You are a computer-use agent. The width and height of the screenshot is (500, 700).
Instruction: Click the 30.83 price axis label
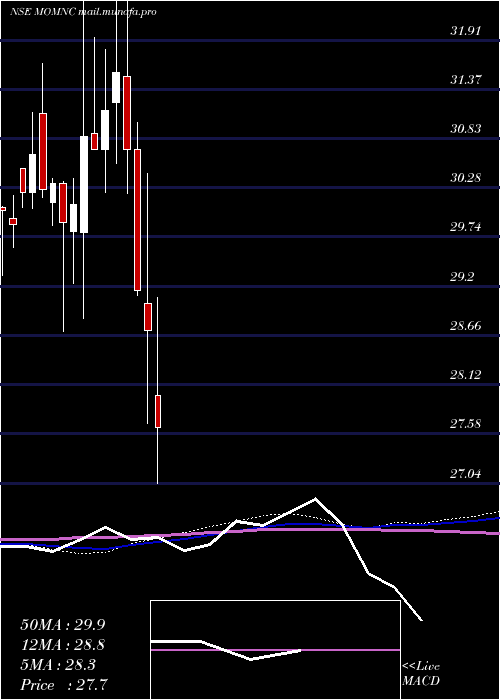point(465,129)
